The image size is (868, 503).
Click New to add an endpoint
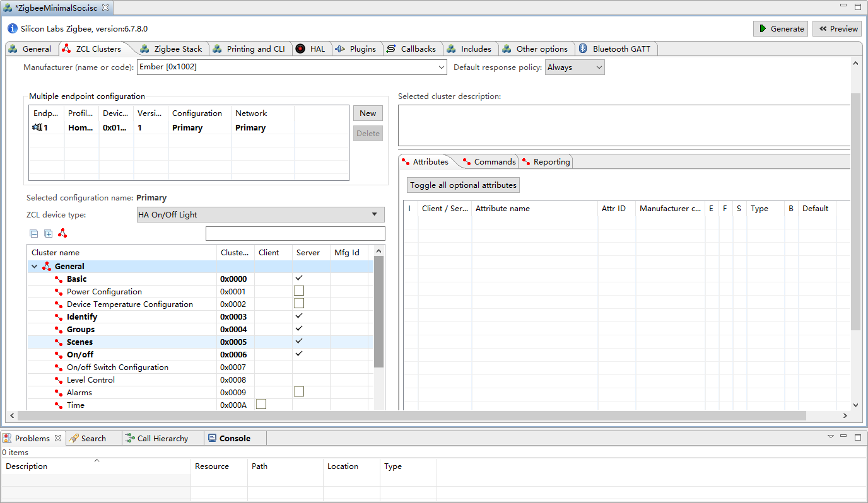click(x=368, y=113)
